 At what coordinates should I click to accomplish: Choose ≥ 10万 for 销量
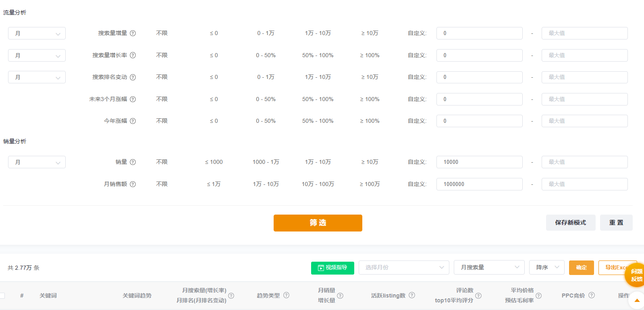370,162
